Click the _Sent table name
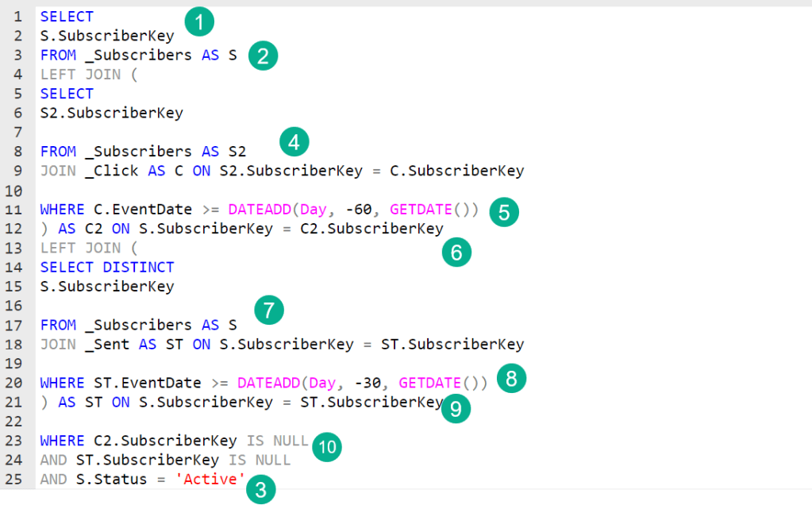The height and width of the screenshot is (505, 812). pos(106,344)
